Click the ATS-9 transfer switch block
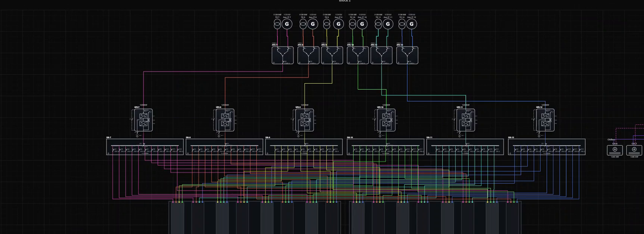 (332, 55)
